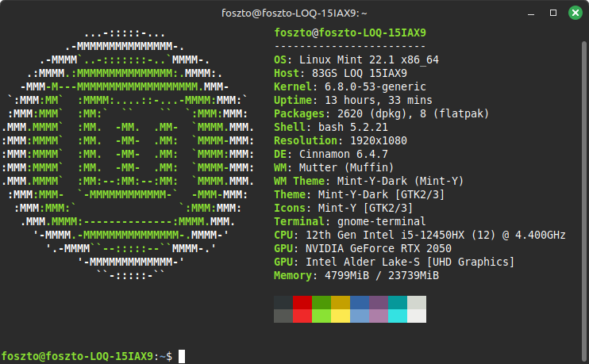Viewport: 589px width, 364px height.
Task: Choose the dark blue swatch in top row
Action: point(360,302)
